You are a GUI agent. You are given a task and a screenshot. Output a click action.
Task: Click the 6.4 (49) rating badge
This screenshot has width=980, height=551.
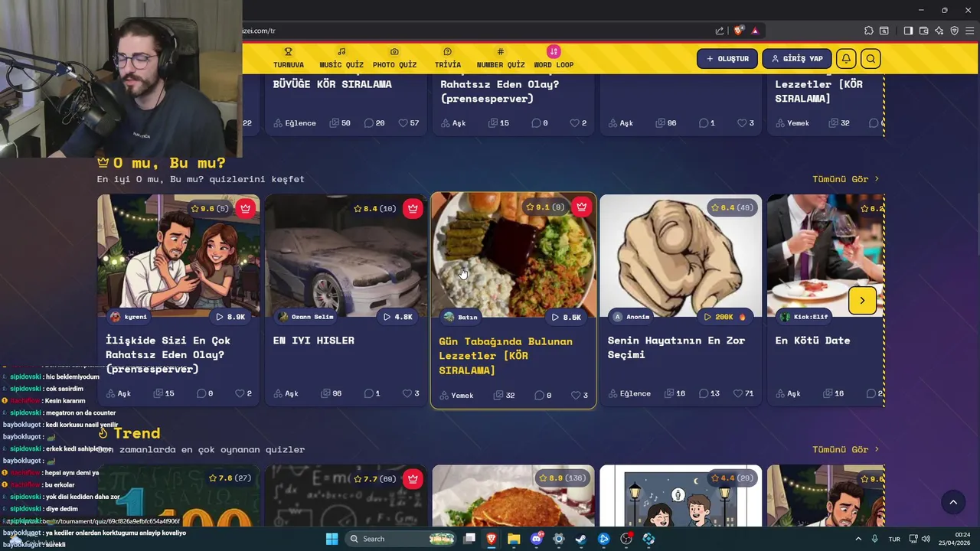pyautogui.click(x=732, y=207)
